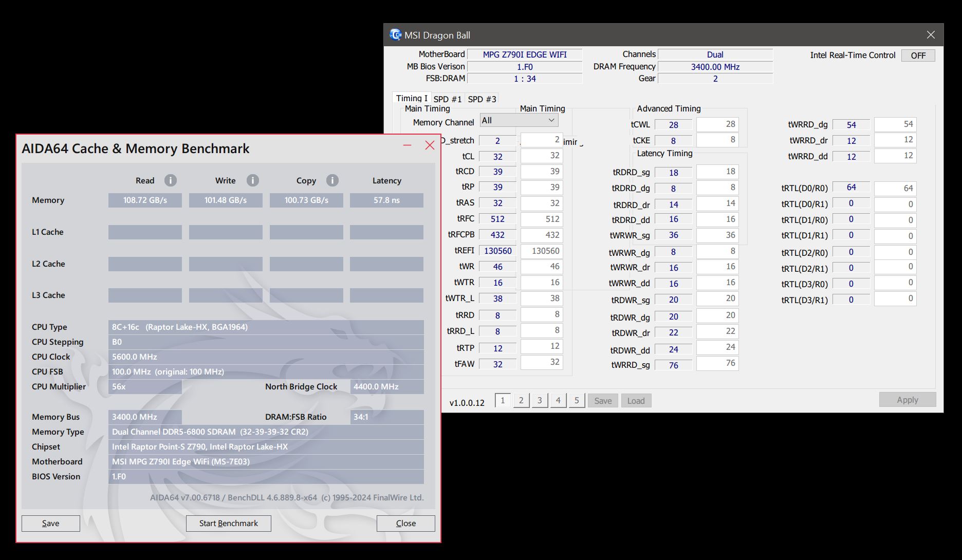The height and width of the screenshot is (560, 962).
Task: Close the MSI Dragon Ball window
Action: 931,35
